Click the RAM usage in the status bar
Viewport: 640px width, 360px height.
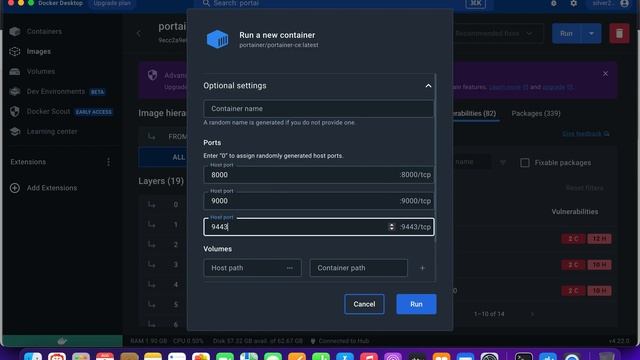coord(149,341)
